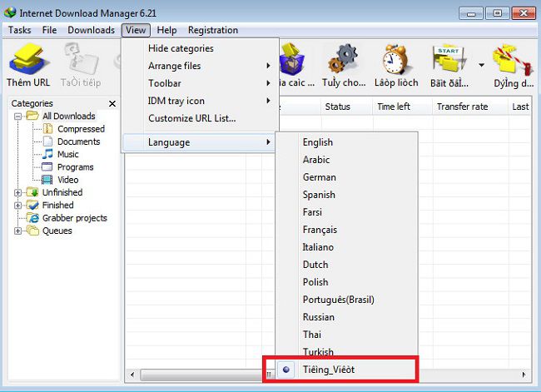Select Spanish language
Image resolution: width=541 pixels, height=392 pixels.
coord(347,195)
